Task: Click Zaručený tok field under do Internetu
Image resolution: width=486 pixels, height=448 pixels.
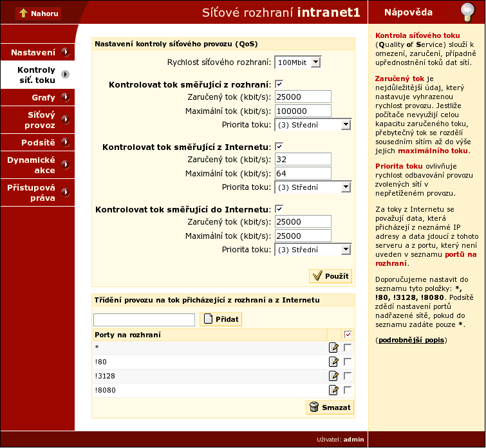Action: (x=303, y=221)
